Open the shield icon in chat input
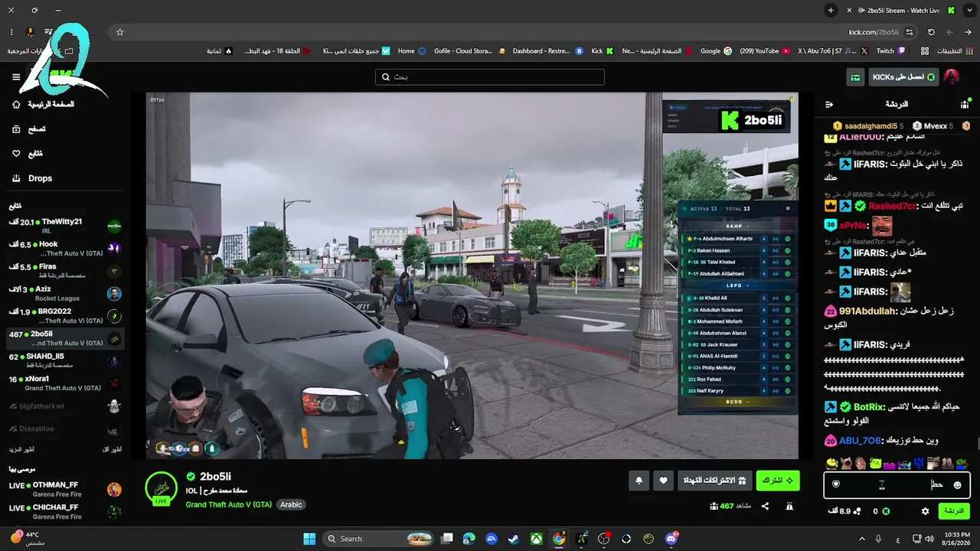980x551 pixels. (x=836, y=484)
